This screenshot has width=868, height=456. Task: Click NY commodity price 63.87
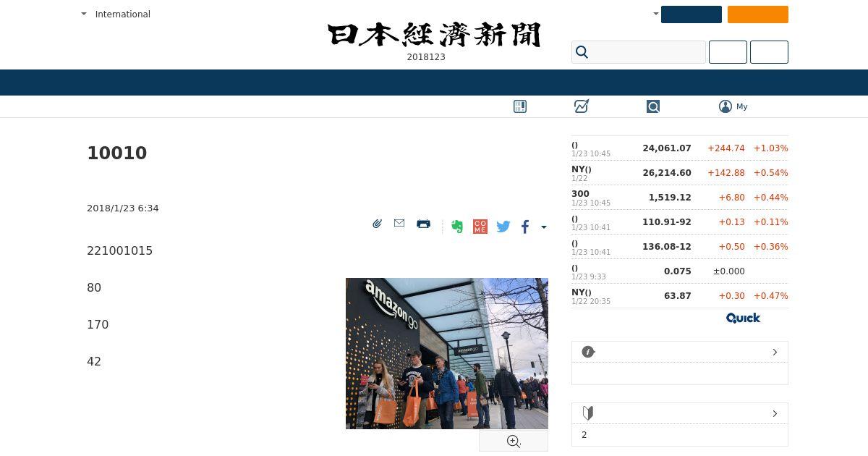tap(678, 295)
